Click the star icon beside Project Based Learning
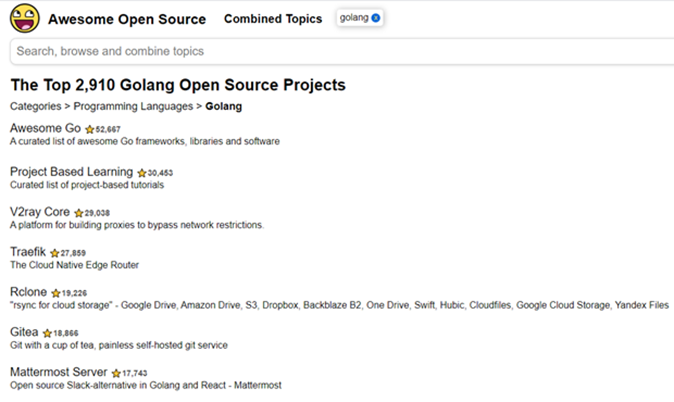 (142, 173)
